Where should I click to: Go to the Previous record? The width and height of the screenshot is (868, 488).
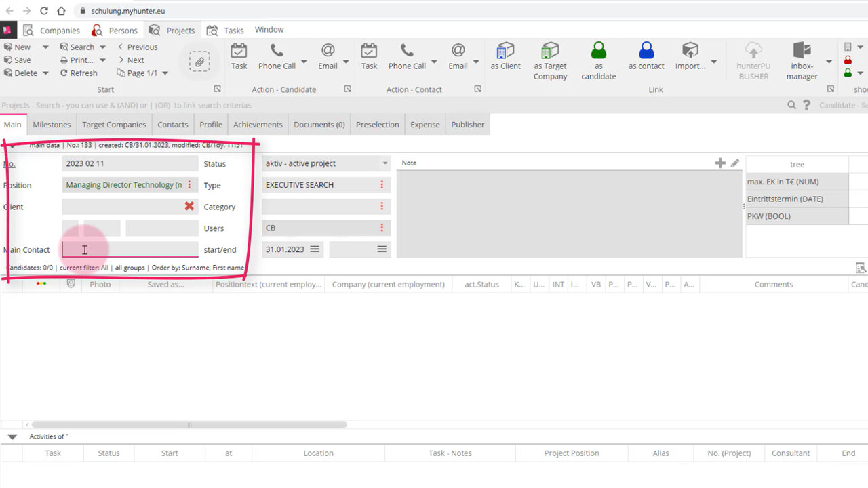pyautogui.click(x=138, y=47)
